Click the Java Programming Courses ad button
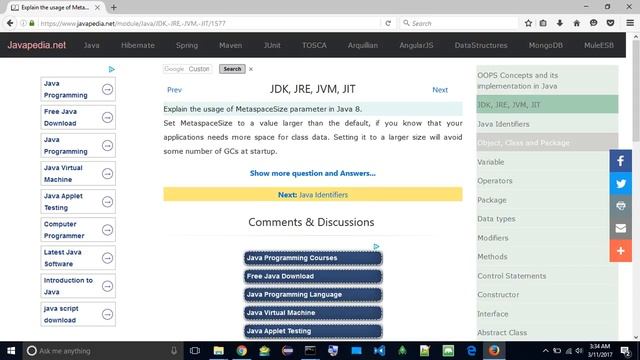Viewport: 640px width, 360px height. (313, 258)
